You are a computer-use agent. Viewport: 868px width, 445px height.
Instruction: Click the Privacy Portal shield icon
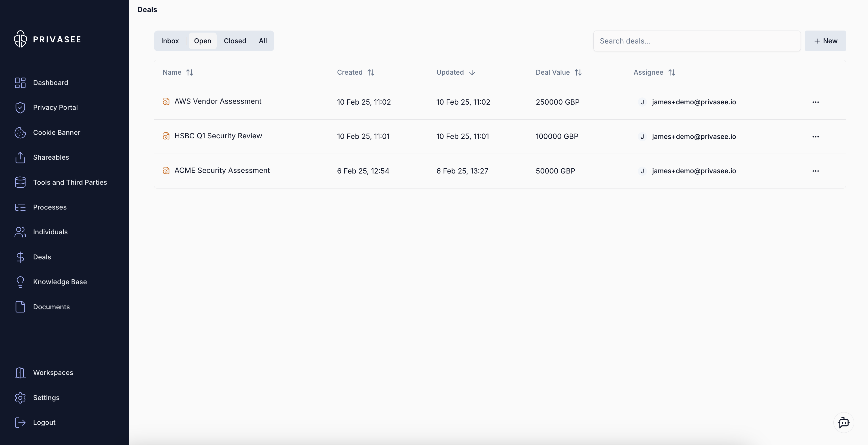pyautogui.click(x=20, y=108)
